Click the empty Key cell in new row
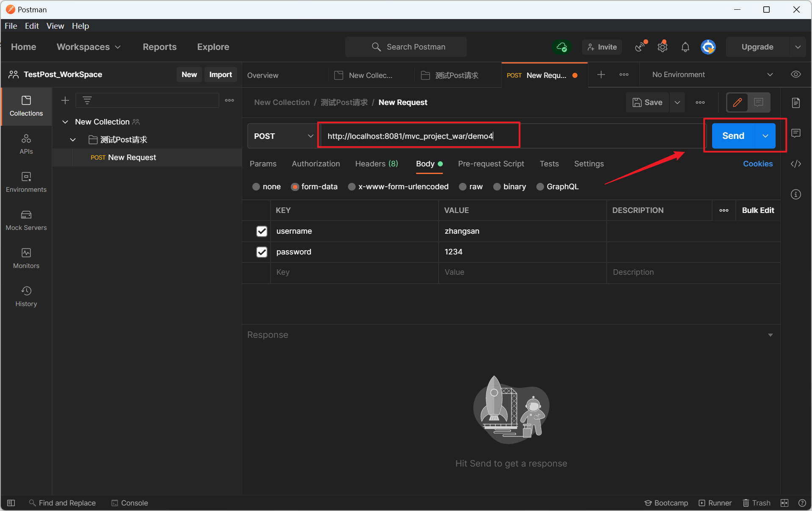The image size is (812, 511). (354, 272)
